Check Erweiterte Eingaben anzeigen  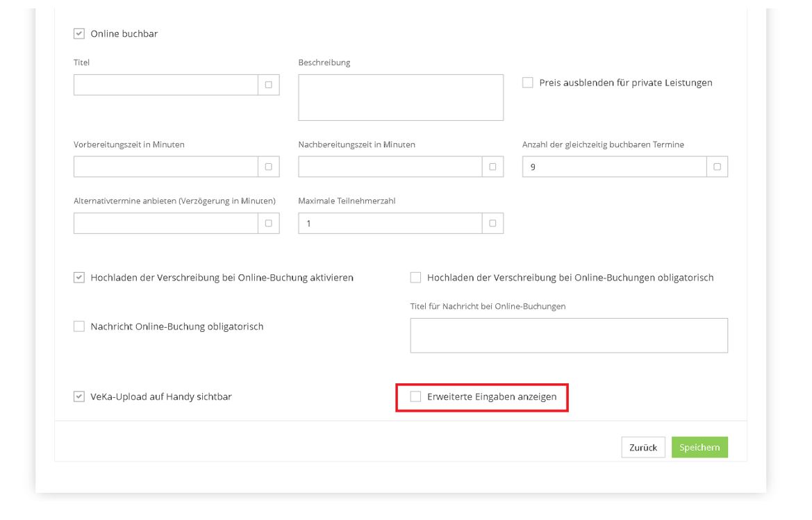[x=415, y=397]
